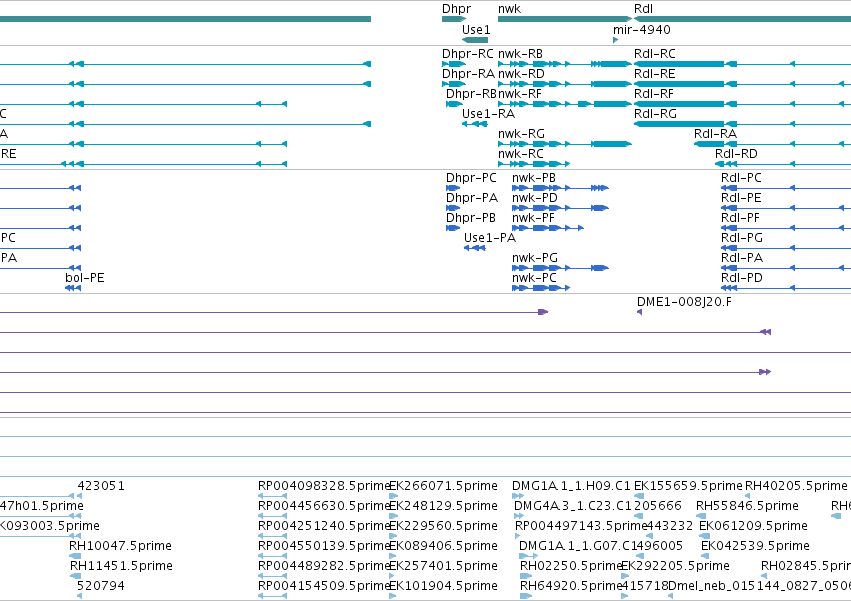Select transcript Rdl-RG

click(742, 124)
